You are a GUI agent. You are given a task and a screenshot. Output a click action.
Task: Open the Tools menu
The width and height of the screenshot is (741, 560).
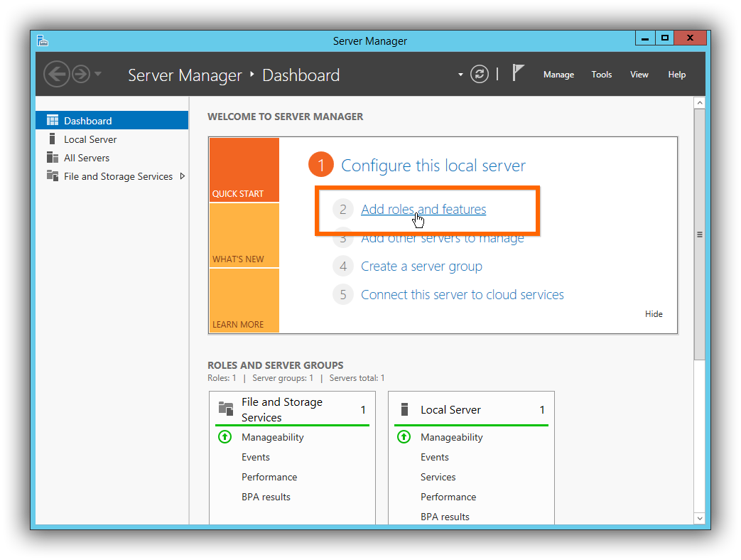(602, 75)
